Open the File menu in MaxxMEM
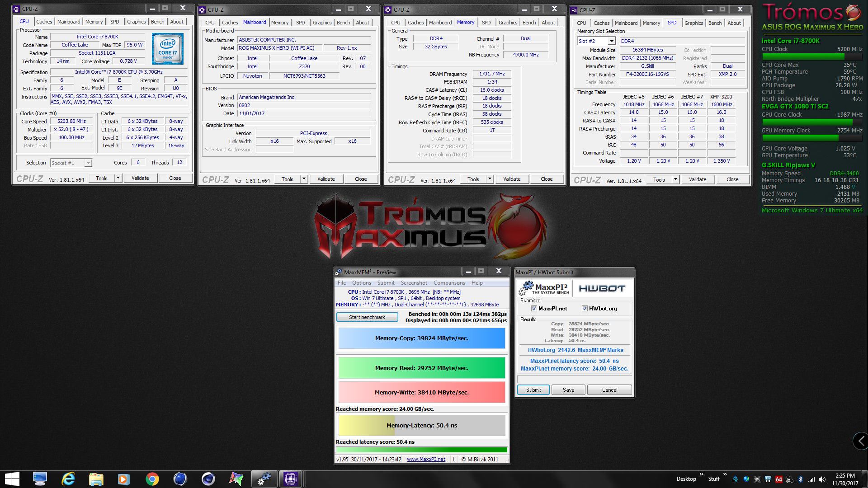Viewport: 868px width, 488px height. point(342,283)
